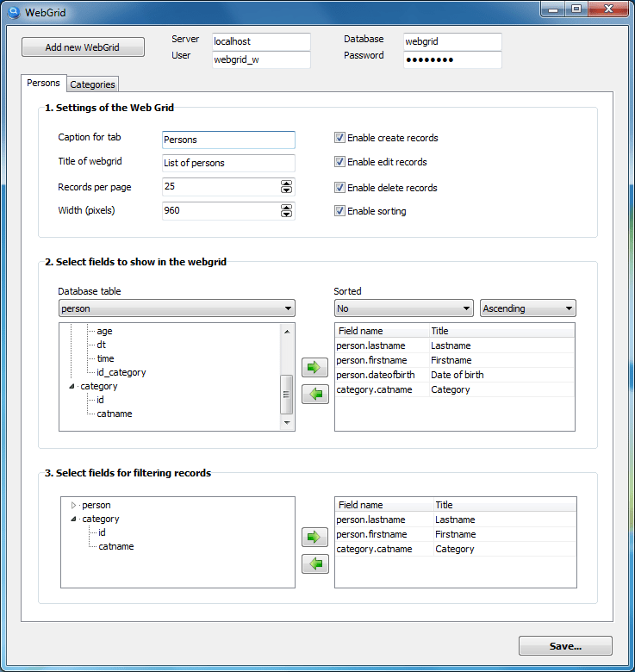Screen dimensions: 635x672
Task: Select id under category in webgrid tree
Action: pos(100,400)
